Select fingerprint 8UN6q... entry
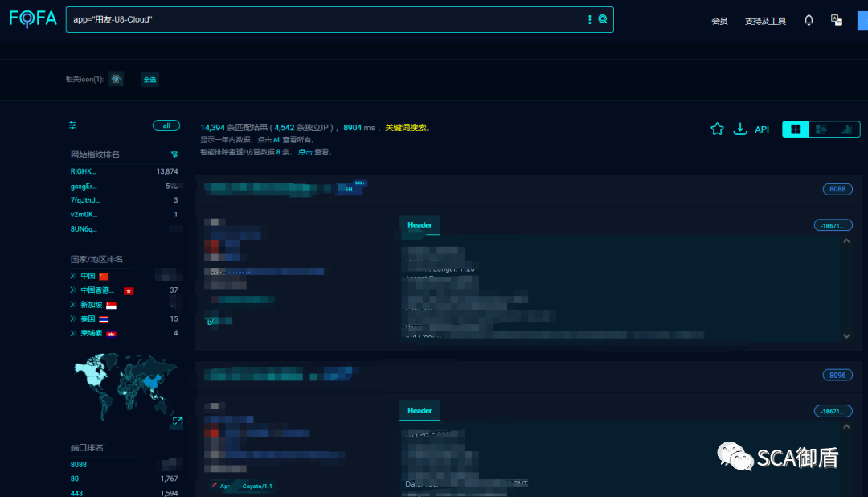Viewport: 868px width, 497px height. [84, 229]
